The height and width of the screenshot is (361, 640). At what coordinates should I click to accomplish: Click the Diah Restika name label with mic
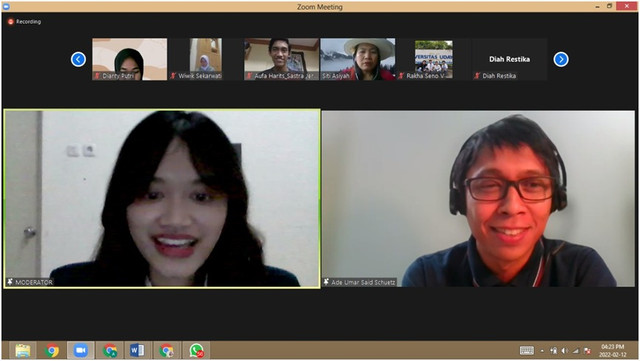(x=495, y=76)
